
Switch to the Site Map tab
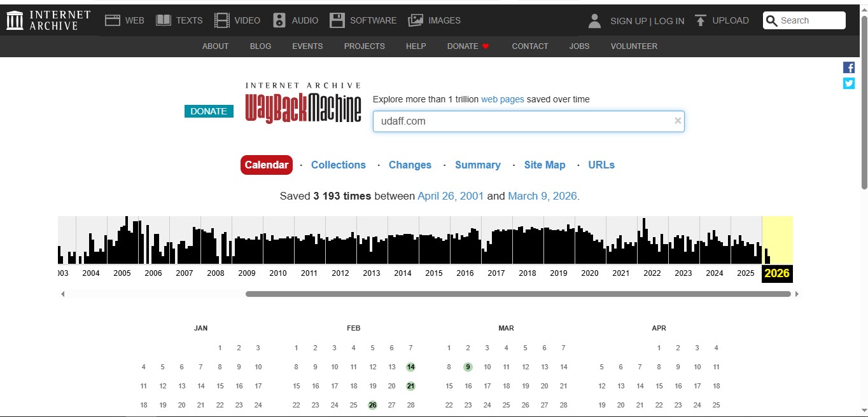pyautogui.click(x=545, y=165)
